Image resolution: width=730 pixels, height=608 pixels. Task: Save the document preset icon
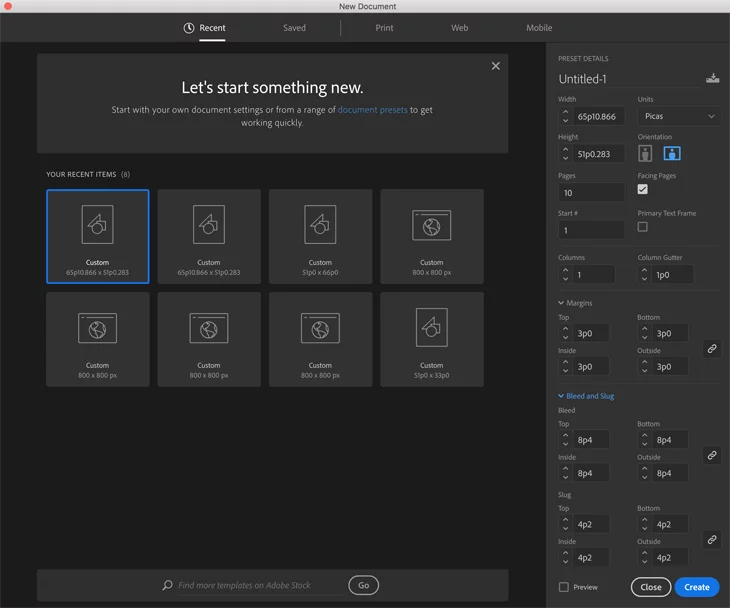[712, 78]
